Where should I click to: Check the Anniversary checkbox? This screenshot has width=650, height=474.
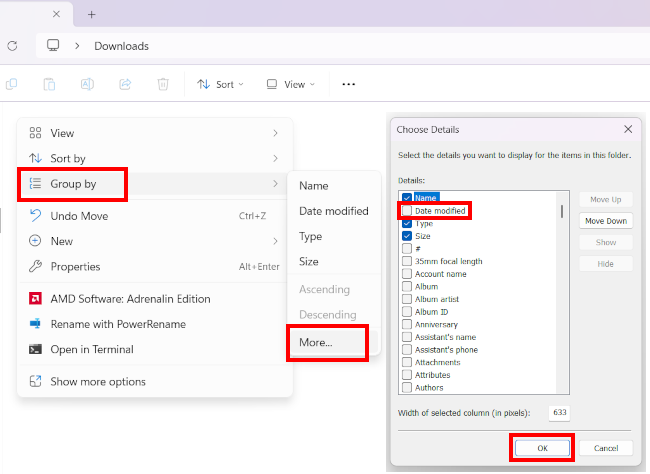(407, 324)
